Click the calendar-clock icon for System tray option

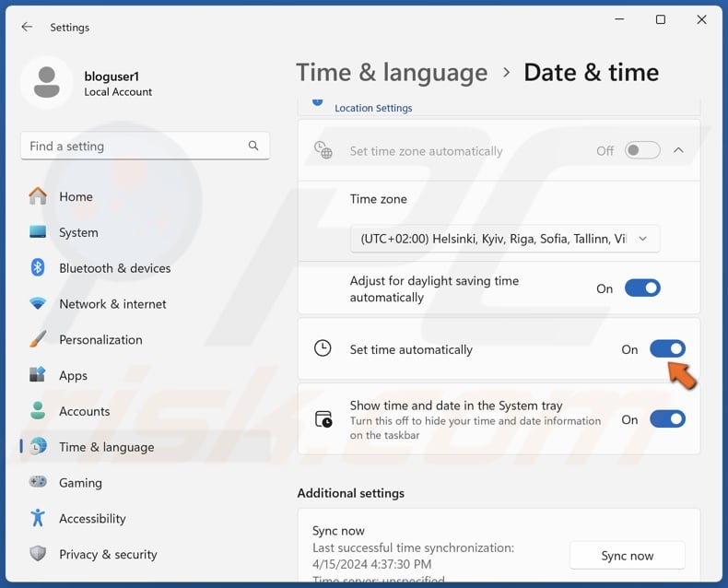coord(323,419)
